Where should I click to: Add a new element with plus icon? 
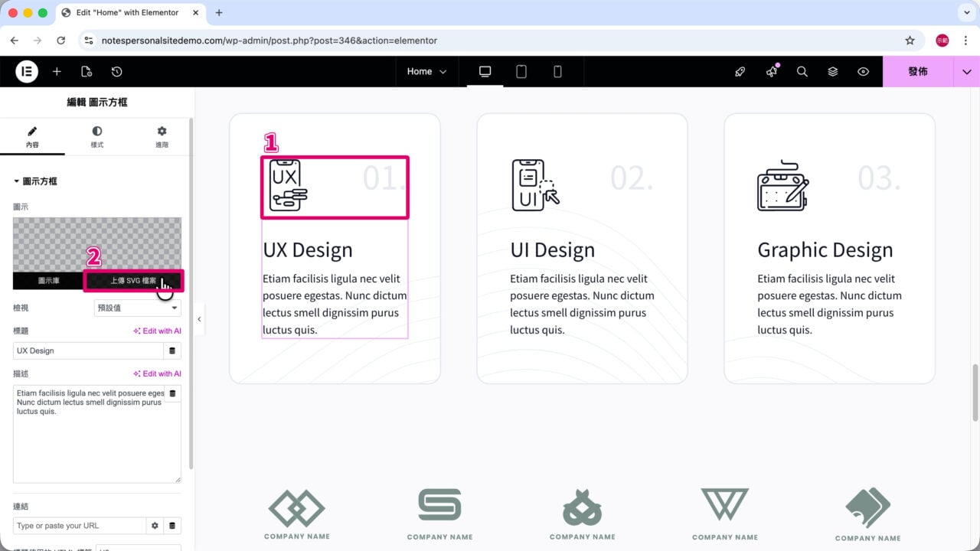pyautogui.click(x=57, y=71)
